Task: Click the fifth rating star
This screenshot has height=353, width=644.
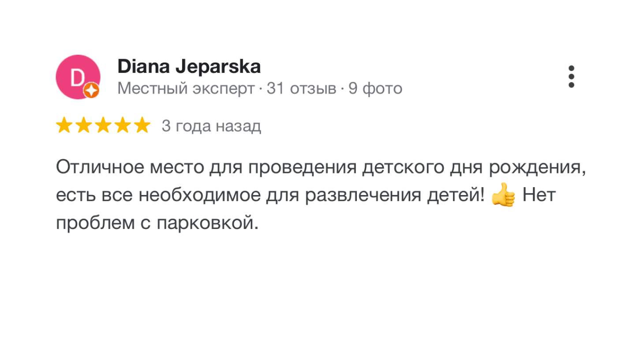Action: coord(142,126)
